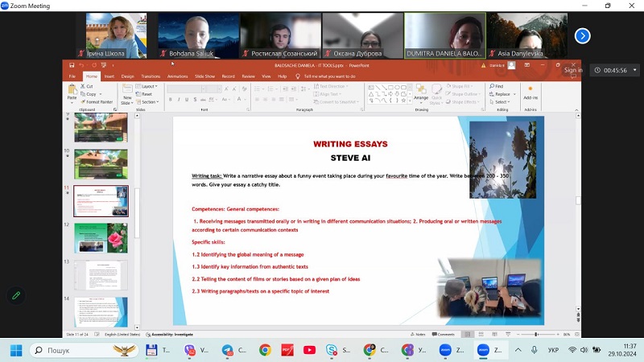This screenshot has width=644, height=362.
Task: Activate the Format Painter tool
Action: [97, 102]
